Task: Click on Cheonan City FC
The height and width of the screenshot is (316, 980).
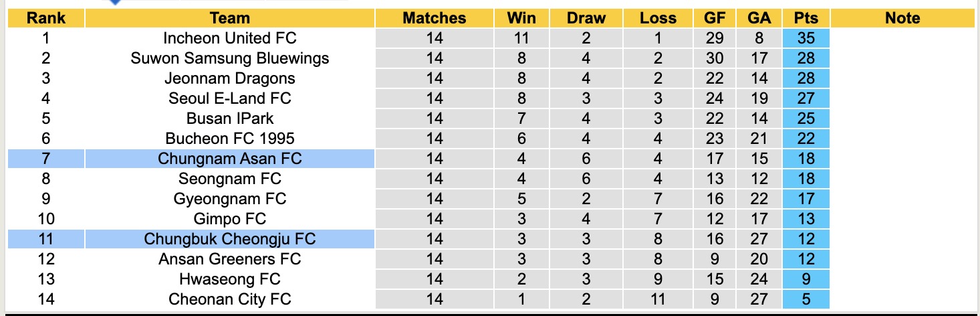Action: [229, 299]
